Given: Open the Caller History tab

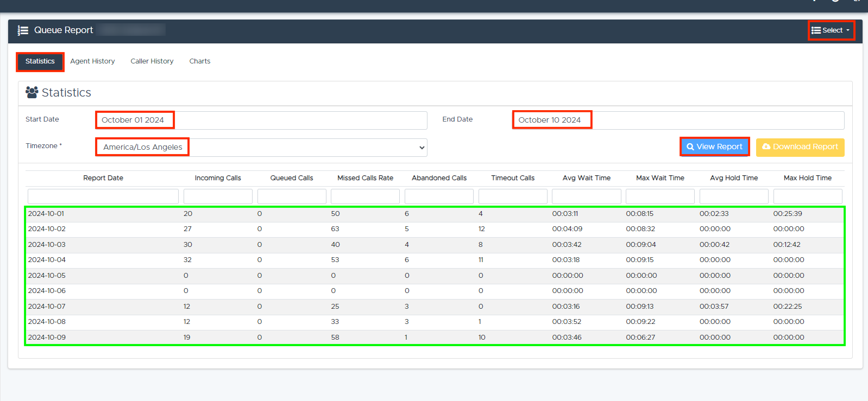Looking at the screenshot, I should (152, 61).
